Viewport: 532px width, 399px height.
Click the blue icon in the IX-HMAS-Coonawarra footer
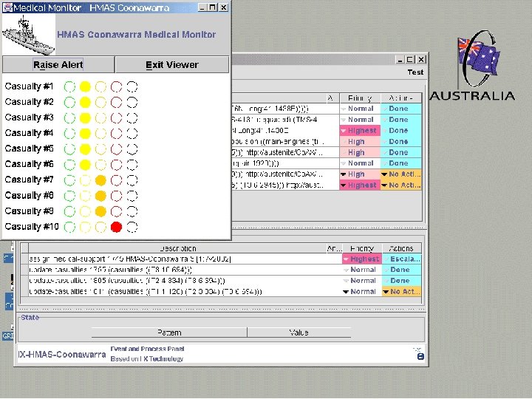coord(420,356)
